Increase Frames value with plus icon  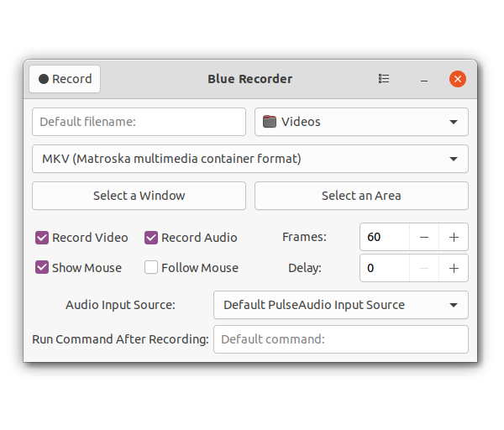point(454,237)
